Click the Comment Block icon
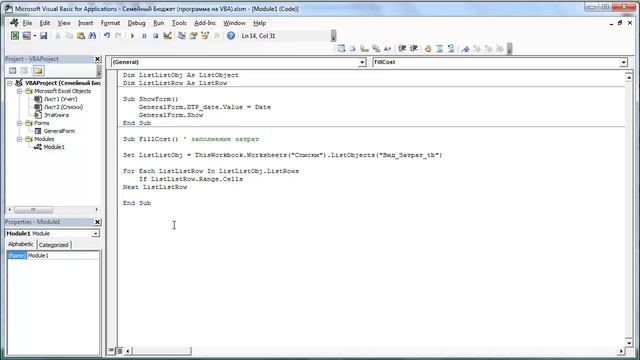This screenshot has width=640, height=360. 439,49
